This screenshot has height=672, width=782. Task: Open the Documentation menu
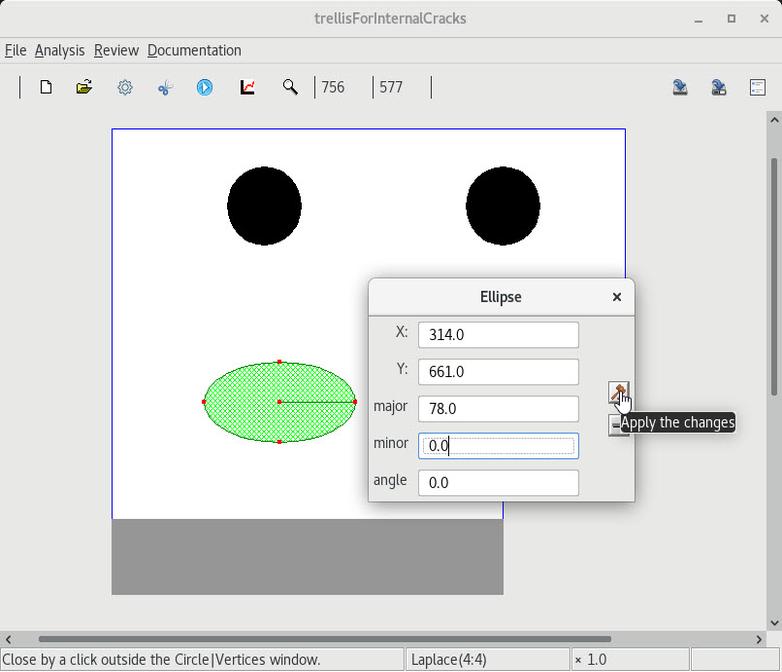point(194,50)
